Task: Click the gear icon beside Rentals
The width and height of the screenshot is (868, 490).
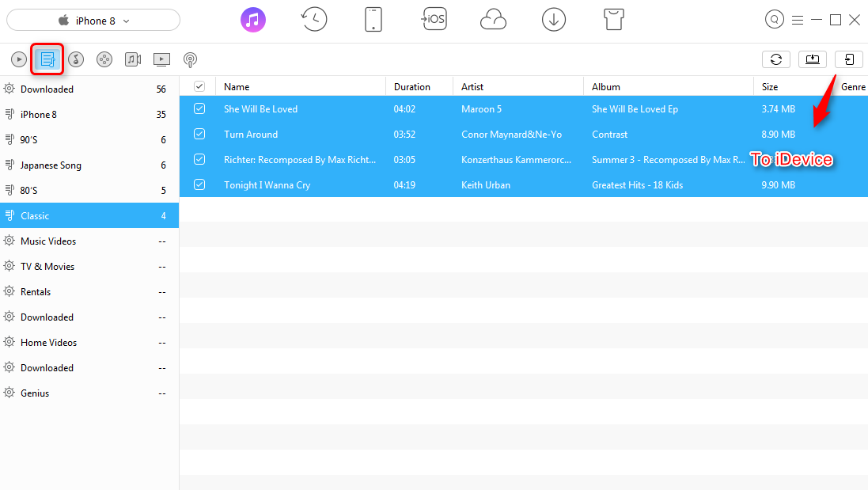Action: (9, 291)
